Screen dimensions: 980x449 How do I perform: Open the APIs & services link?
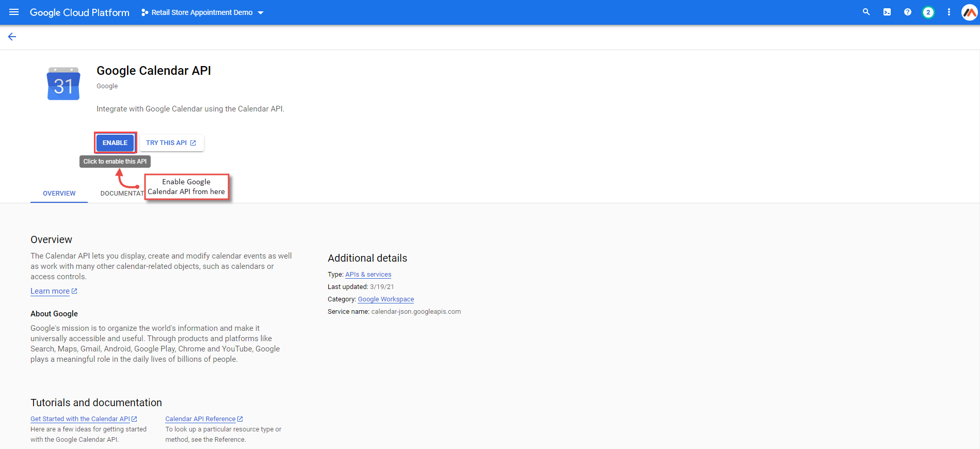(x=368, y=275)
